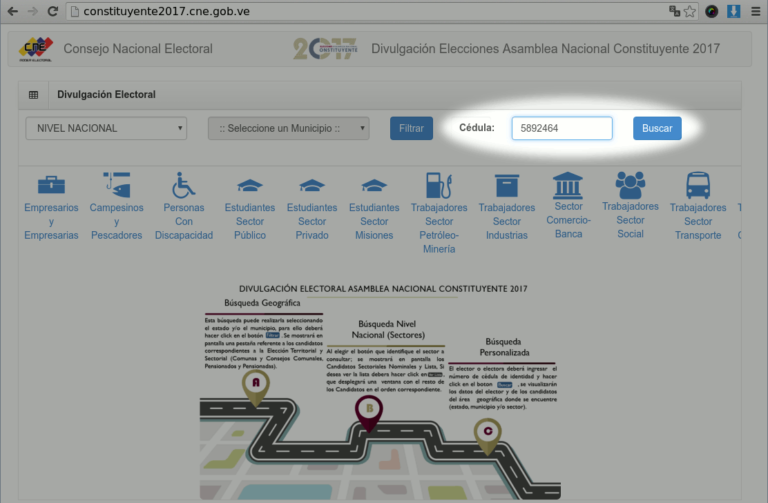Image resolution: width=768 pixels, height=503 pixels.
Task: Click the Buscar button
Action: 657,128
